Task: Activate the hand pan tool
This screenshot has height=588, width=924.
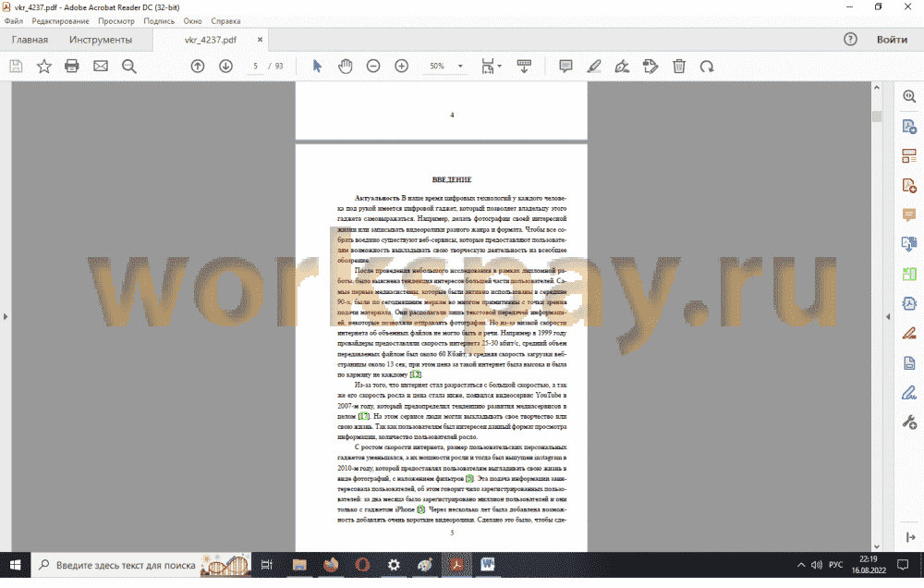Action: pyautogui.click(x=346, y=66)
